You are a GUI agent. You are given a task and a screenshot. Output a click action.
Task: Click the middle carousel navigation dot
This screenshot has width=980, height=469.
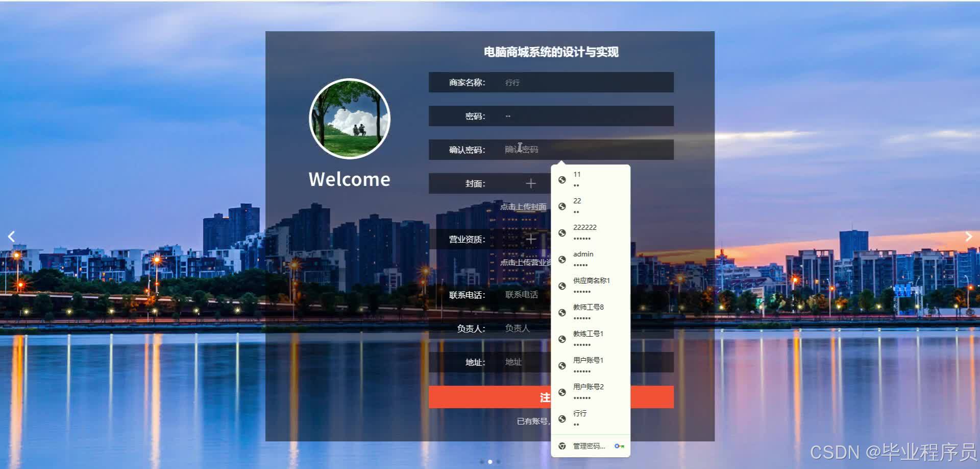point(490,461)
